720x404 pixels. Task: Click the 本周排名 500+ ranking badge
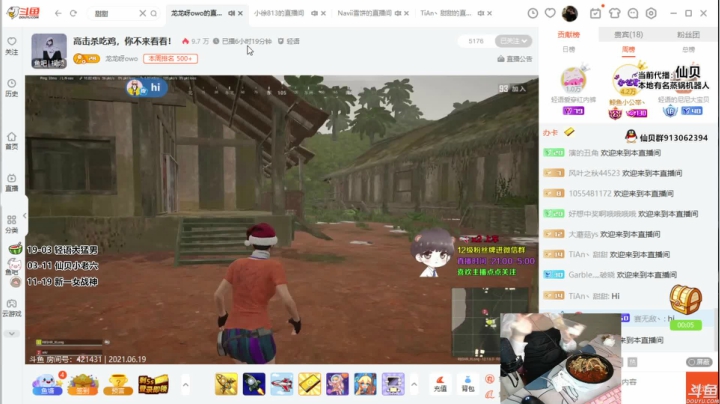pyautogui.click(x=170, y=59)
